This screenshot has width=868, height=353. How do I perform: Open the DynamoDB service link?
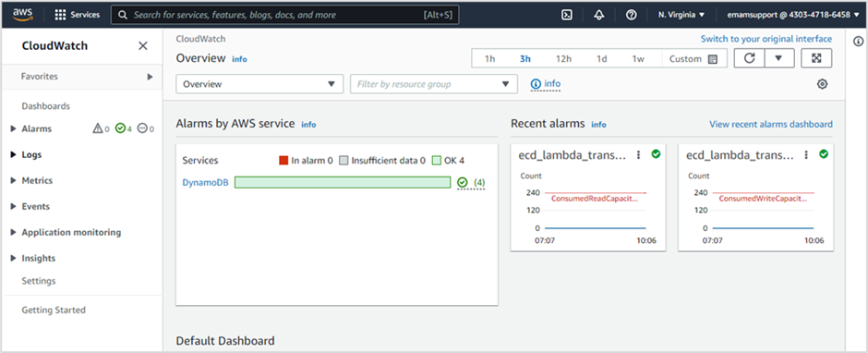tap(205, 182)
